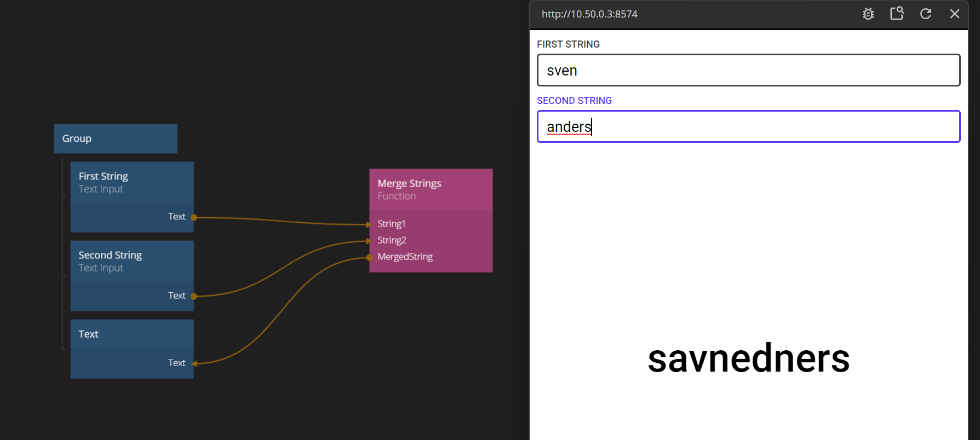Click the Text input port on the bottom Text node

(x=193, y=363)
